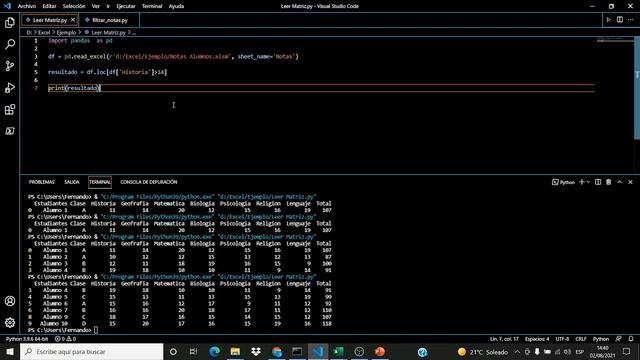Click Lín. 7, col. 17 cursor position

pos(504,339)
